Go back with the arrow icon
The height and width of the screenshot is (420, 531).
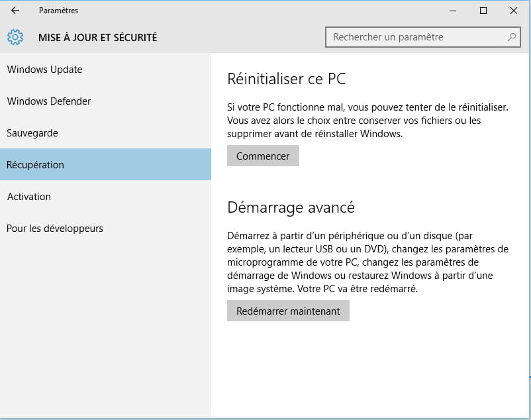point(15,11)
